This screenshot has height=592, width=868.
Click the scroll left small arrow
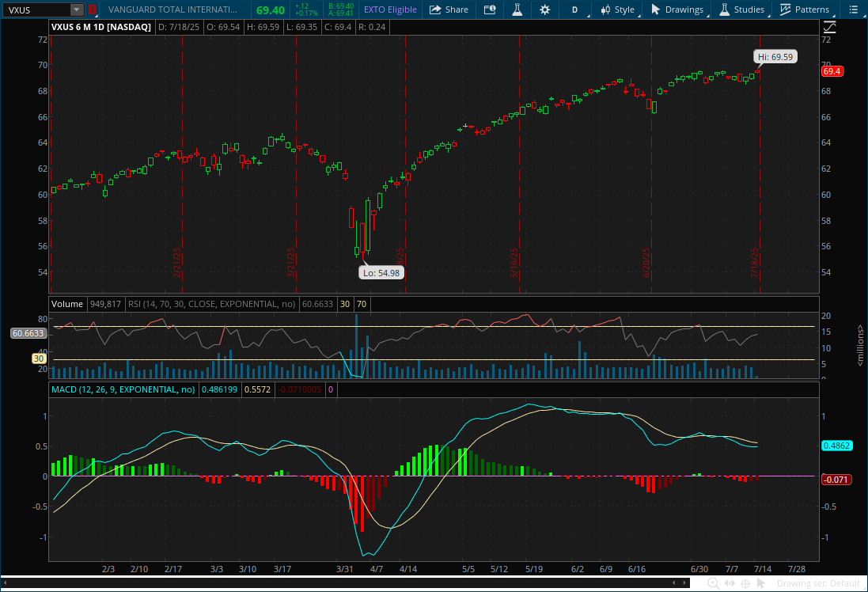pos(673,583)
